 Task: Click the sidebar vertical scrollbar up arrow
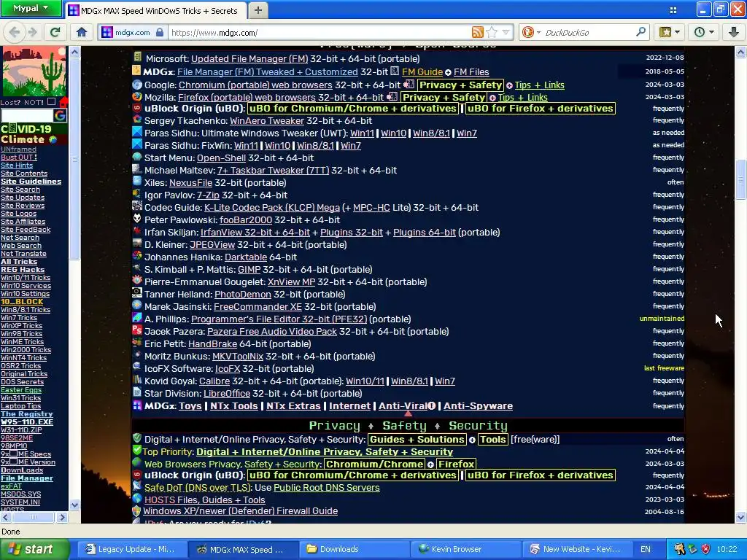click(x=75, y=52)
